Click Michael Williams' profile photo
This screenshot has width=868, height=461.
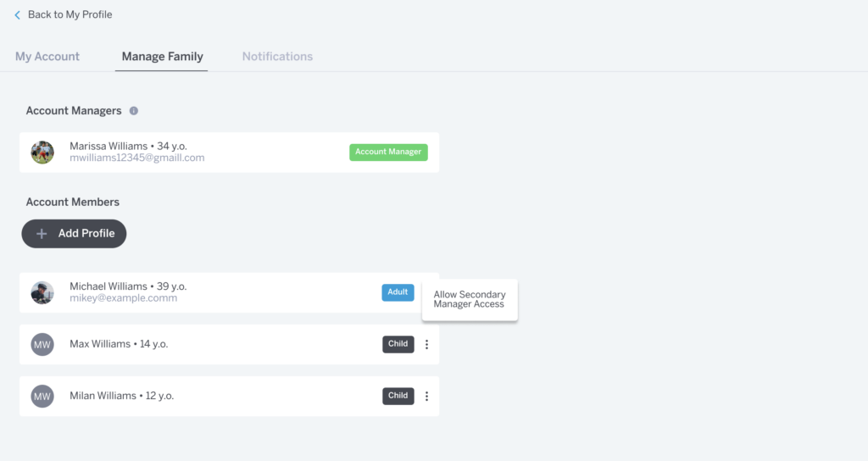pyautogui.click(x=42, y=293)
